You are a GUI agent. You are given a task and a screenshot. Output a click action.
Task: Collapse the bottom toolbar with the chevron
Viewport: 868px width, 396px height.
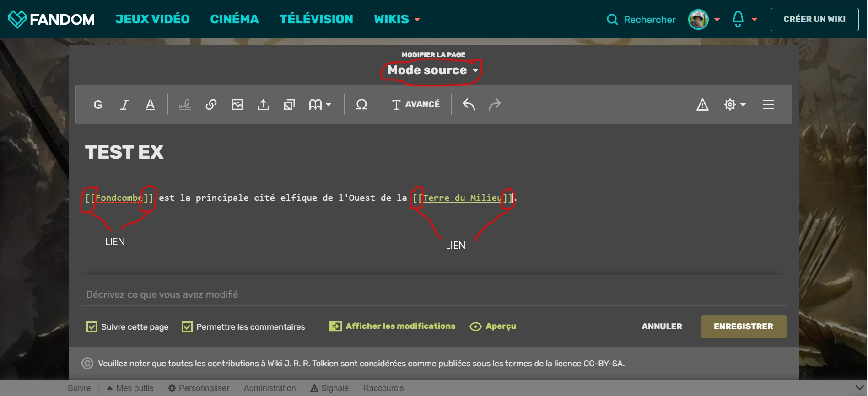coord(859,388)
